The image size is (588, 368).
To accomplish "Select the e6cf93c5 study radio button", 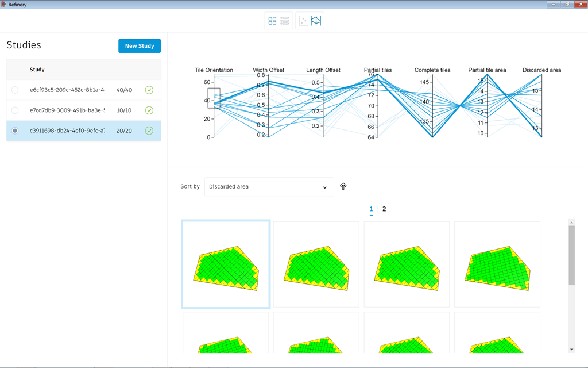I will [15, 90].
